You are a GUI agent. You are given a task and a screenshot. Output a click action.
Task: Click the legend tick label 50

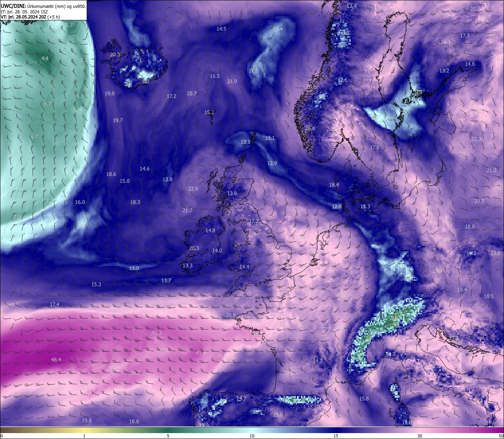coord(501,436)
